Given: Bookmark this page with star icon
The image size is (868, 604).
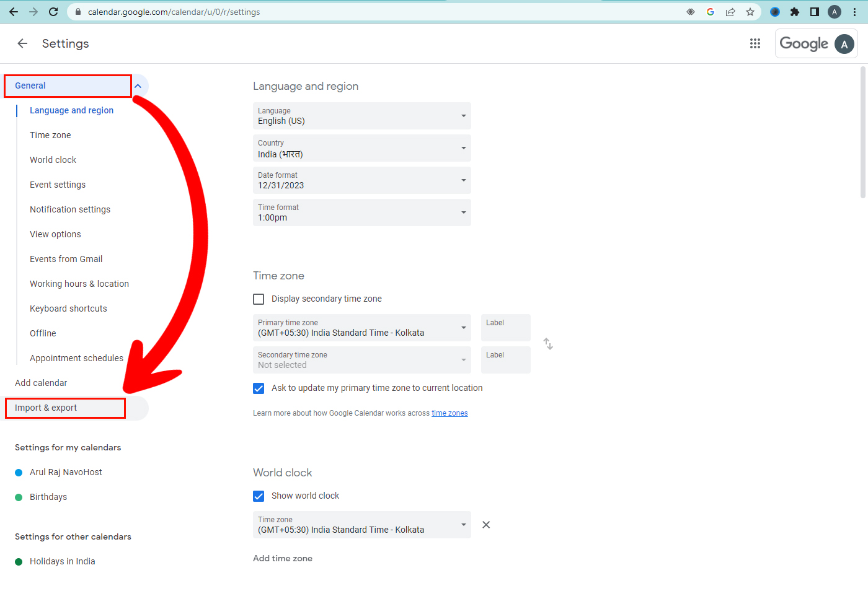Looking at the screenshot, I should coord(750,12).
